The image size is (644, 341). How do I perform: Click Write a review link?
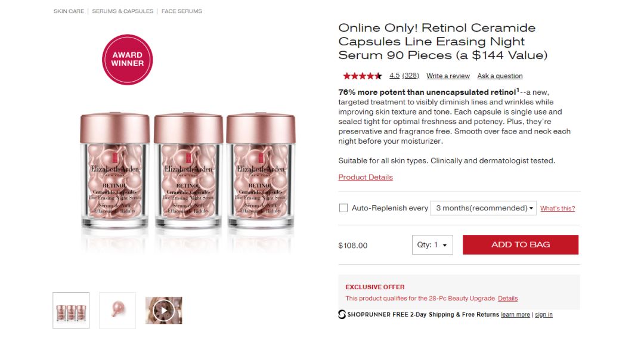point(448,76)
